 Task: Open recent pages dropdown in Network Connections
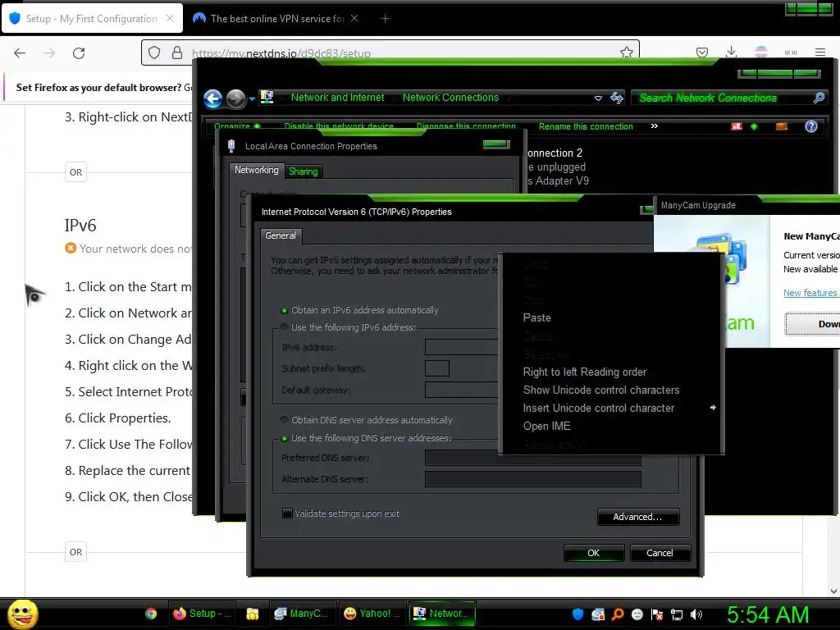coord(252,98)
